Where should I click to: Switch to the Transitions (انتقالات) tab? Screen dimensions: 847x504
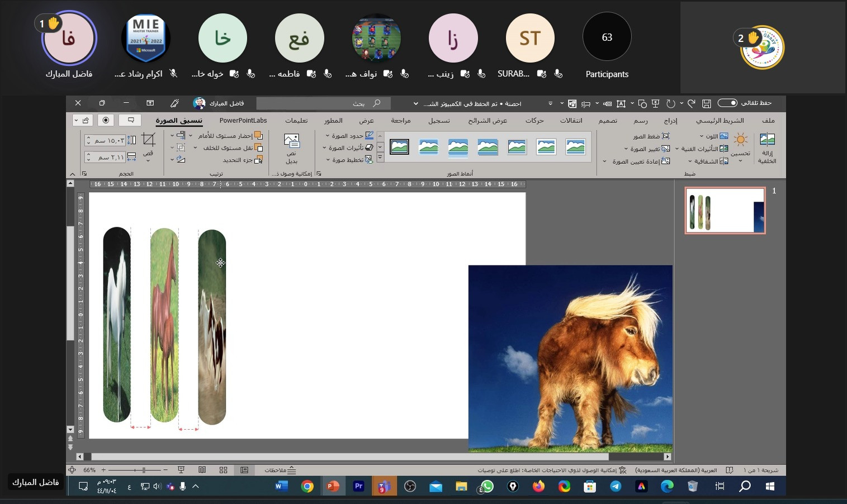coord(571,120)
